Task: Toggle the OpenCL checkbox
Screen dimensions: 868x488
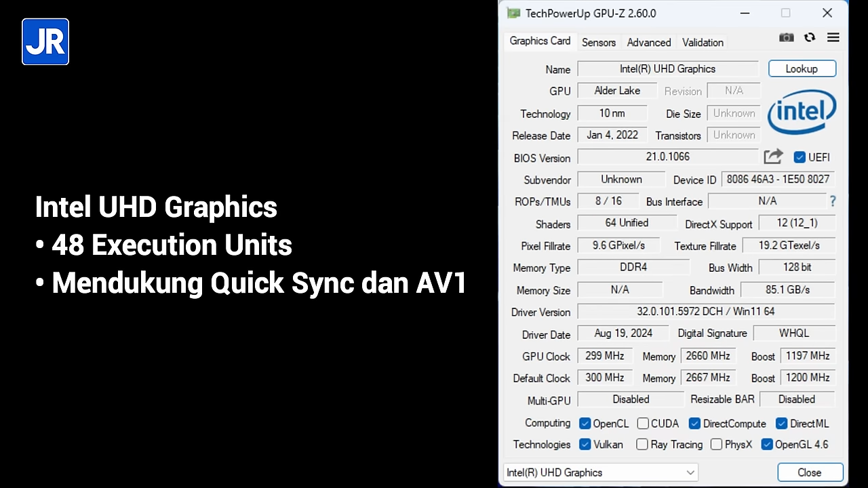Action: (585, 424)
